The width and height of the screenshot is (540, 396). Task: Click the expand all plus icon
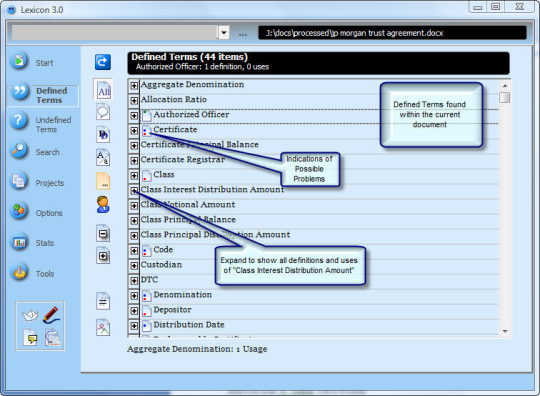click(x=103, y=256)
